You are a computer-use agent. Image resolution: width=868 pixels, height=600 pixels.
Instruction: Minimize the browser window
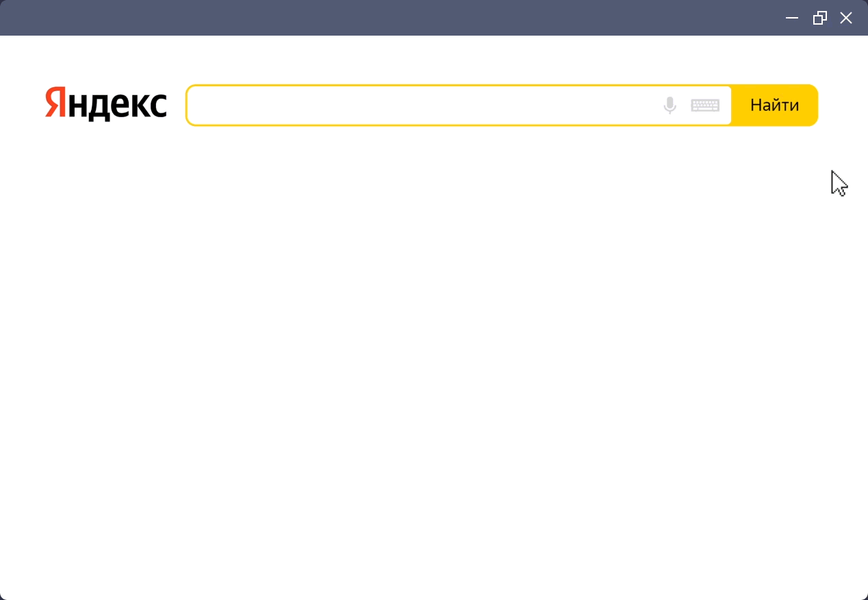point(792,18)
